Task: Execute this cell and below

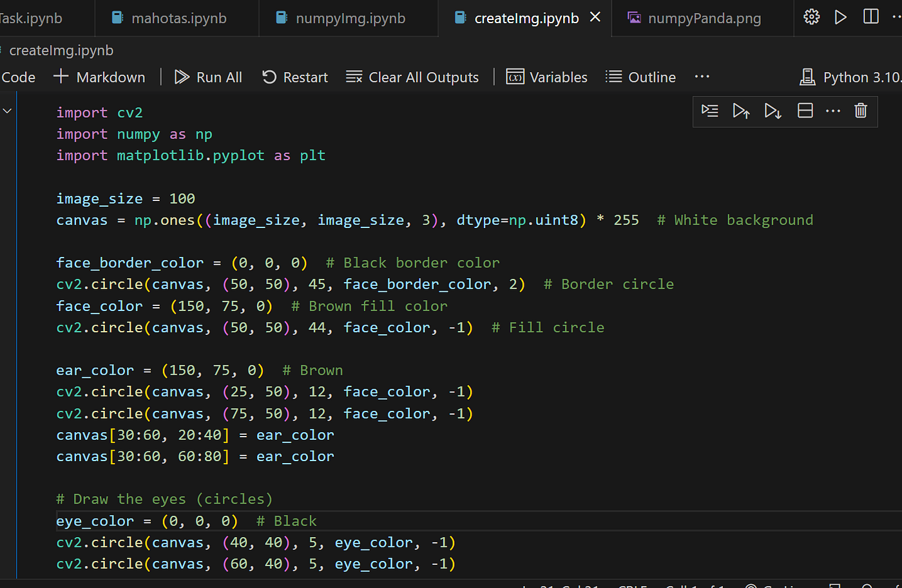Action: 772,111
